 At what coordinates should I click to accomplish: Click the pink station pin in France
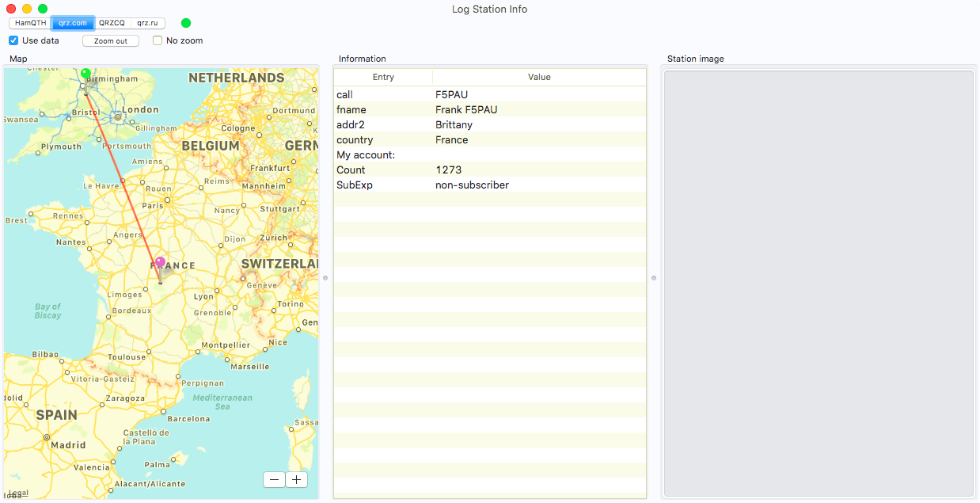pos(161,262)
